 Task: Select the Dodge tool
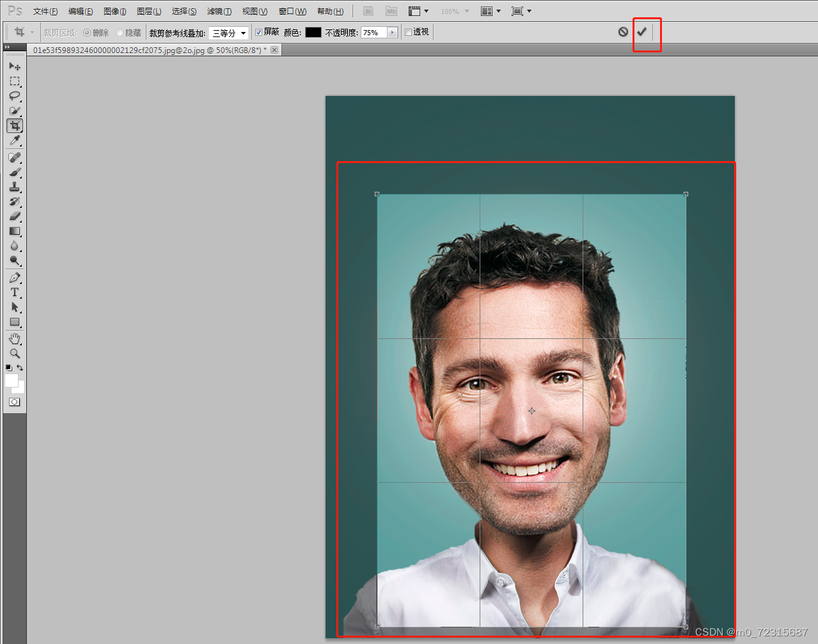pos(15,260)
